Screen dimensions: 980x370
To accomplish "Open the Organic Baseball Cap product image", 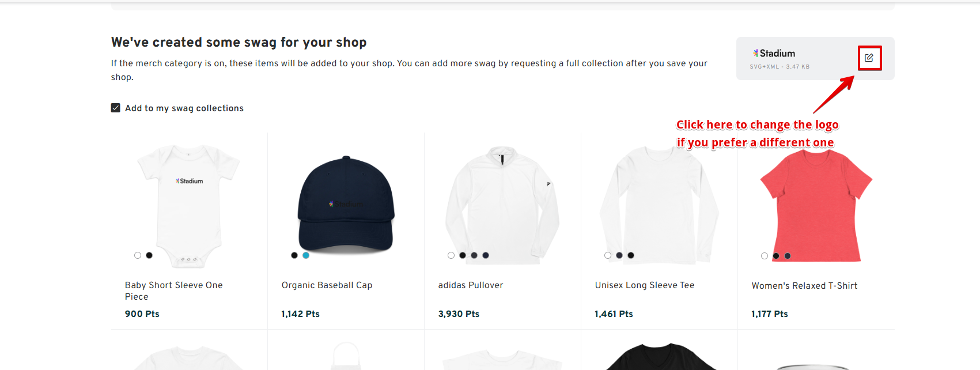I will pyautogui.click(x=346, y=205).
